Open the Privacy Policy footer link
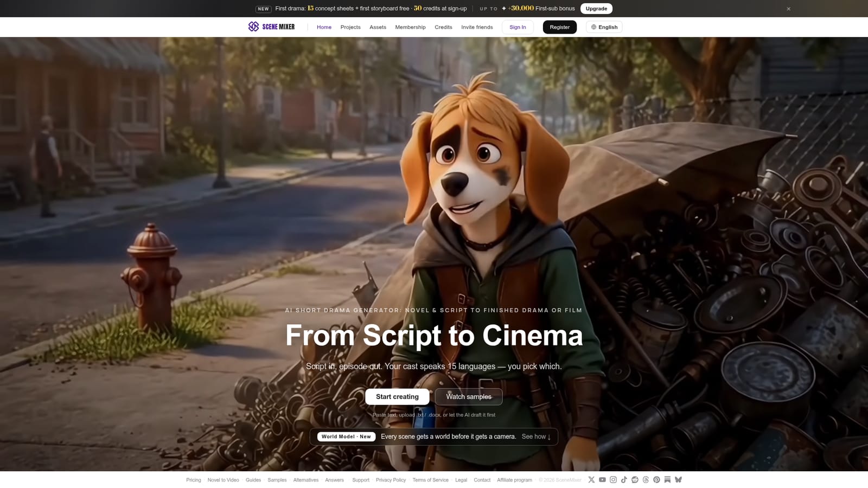 point(391,480)
